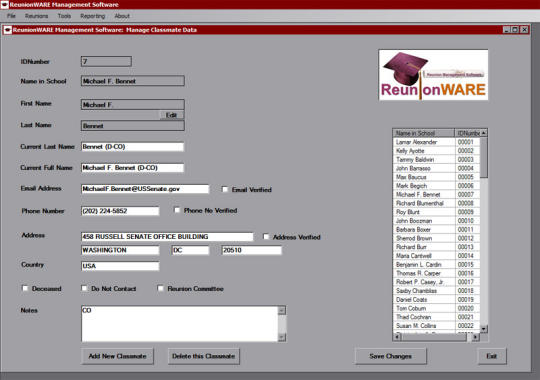Toggle the Email Verified checkbox
This screenshot has height=380, width=540.
point(225,189)
